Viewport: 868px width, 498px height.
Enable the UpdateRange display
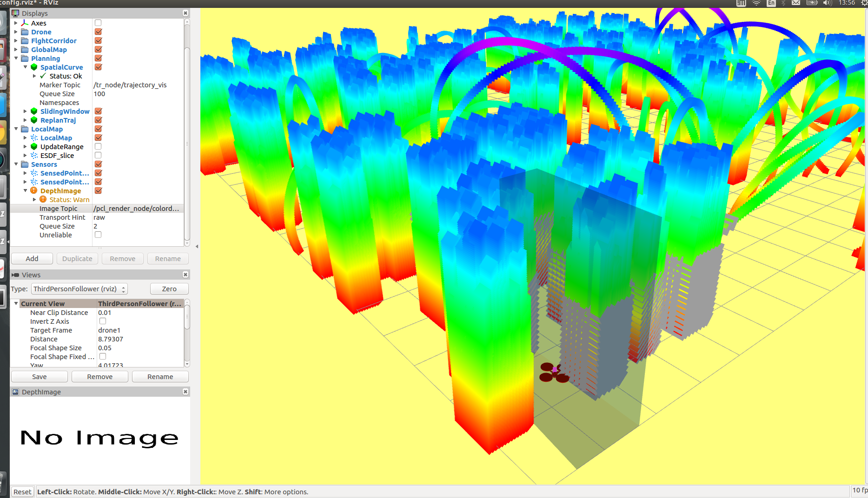click(x=98, y=146)
